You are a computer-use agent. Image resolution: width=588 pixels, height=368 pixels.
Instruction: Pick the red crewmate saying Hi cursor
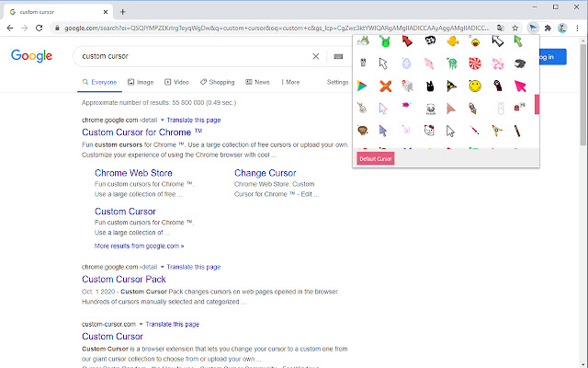pos(520,107)
